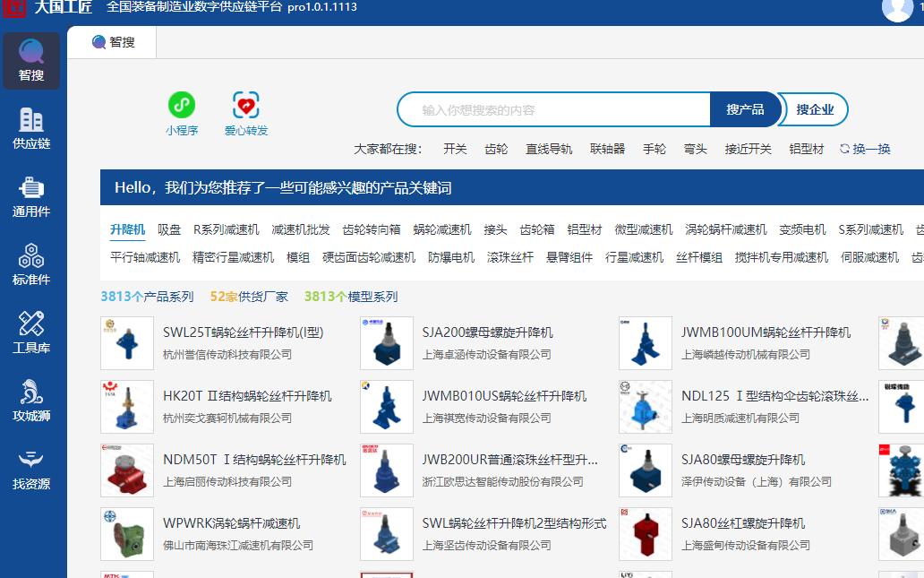Viewport: 924px width, 578px height.
Task: Select the 平行轴减速机 keyword
Action: 145,258
